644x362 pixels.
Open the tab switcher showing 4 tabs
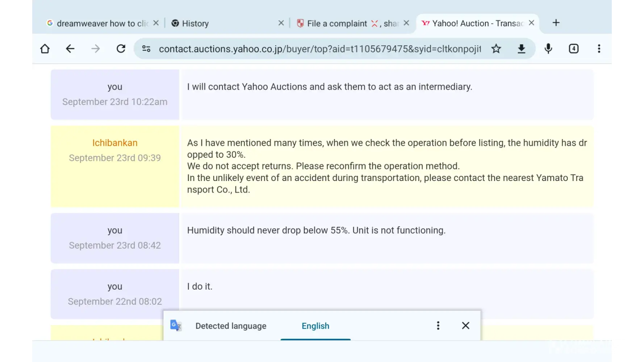[x=574, y=49]
